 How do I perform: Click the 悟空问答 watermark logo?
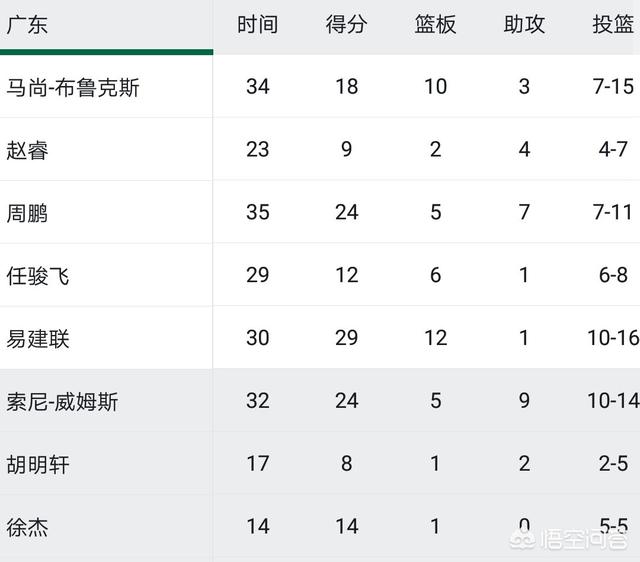coord(569,540)
